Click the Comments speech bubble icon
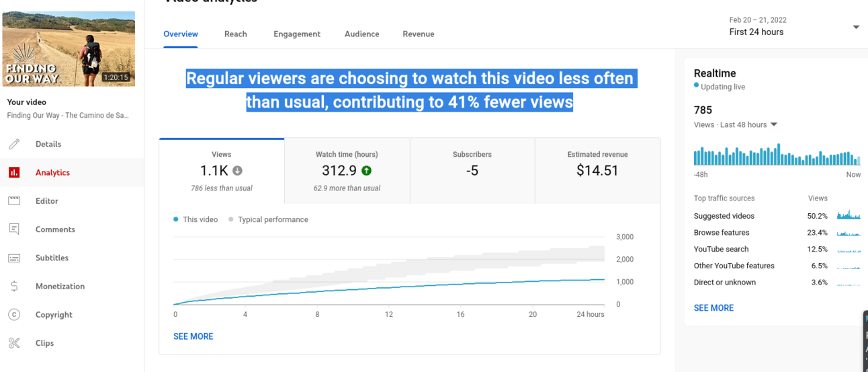868x372 pixels. (14, 229)
